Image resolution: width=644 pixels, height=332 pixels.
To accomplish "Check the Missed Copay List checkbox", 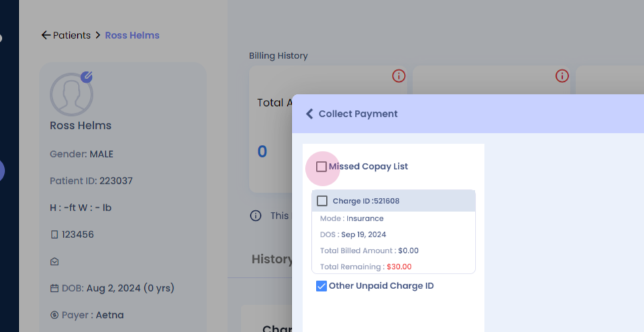I will (x=321, y=166).
